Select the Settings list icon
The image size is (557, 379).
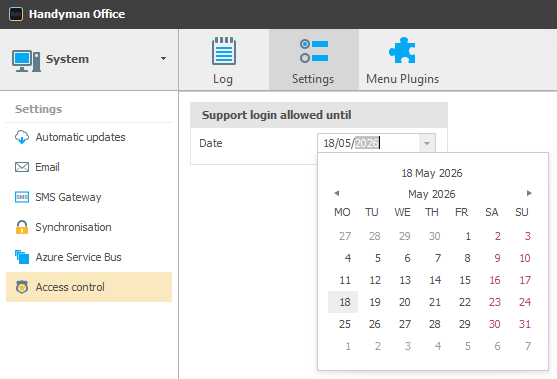(314, 51)
